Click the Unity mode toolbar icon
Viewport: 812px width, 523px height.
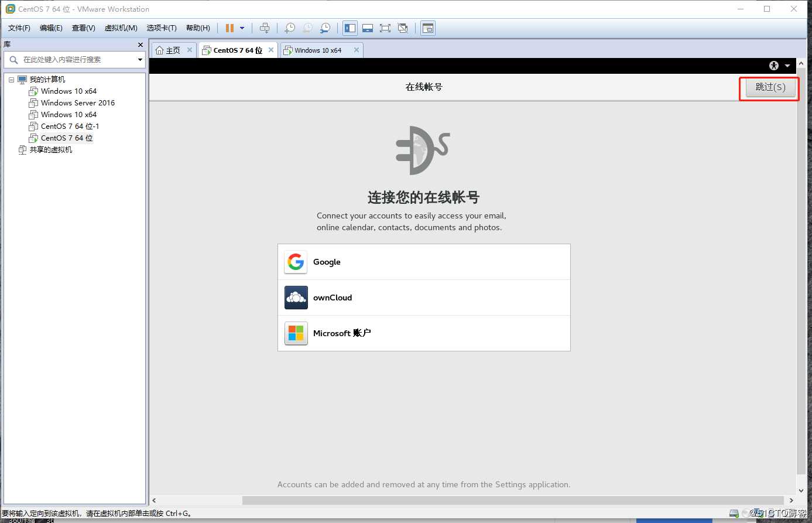click(x=403, y=28)
